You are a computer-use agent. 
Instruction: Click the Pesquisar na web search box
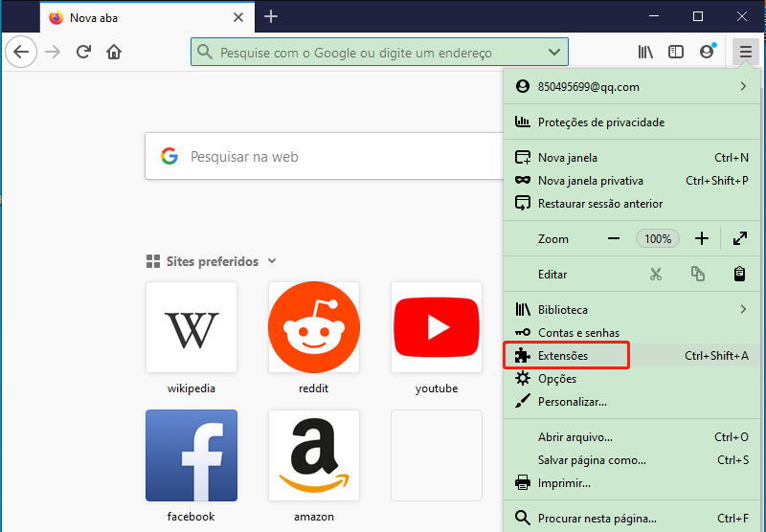pyautogui.click(x=325, y=156)
